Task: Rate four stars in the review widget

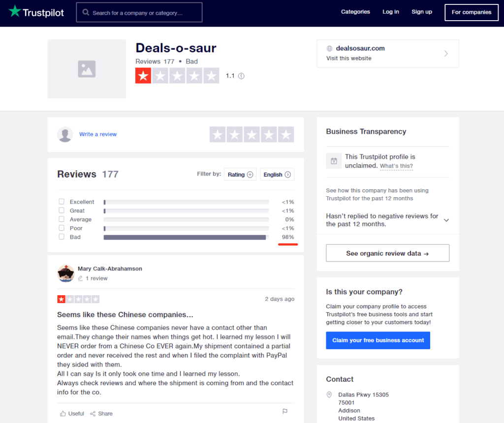Action: pyautogui.click(x=269, y=135)
